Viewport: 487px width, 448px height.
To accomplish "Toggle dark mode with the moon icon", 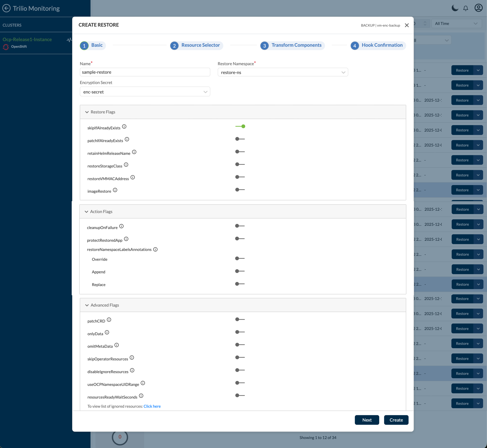I will [x=455, y=8].
